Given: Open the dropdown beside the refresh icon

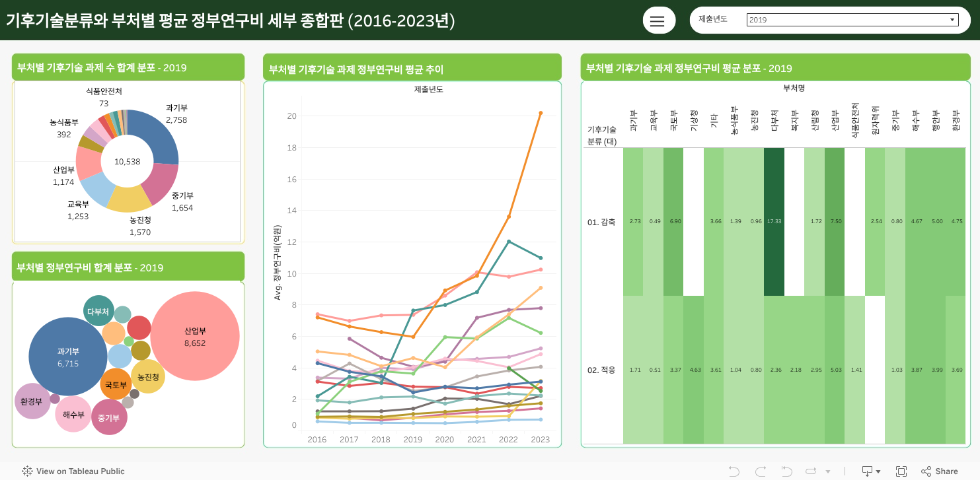Looking at the screenshot, I should tap(827, 471).
